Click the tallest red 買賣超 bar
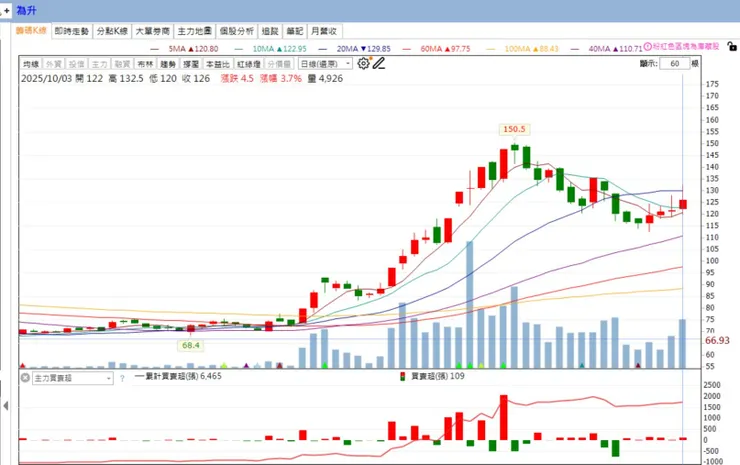 tap(504, 417)
